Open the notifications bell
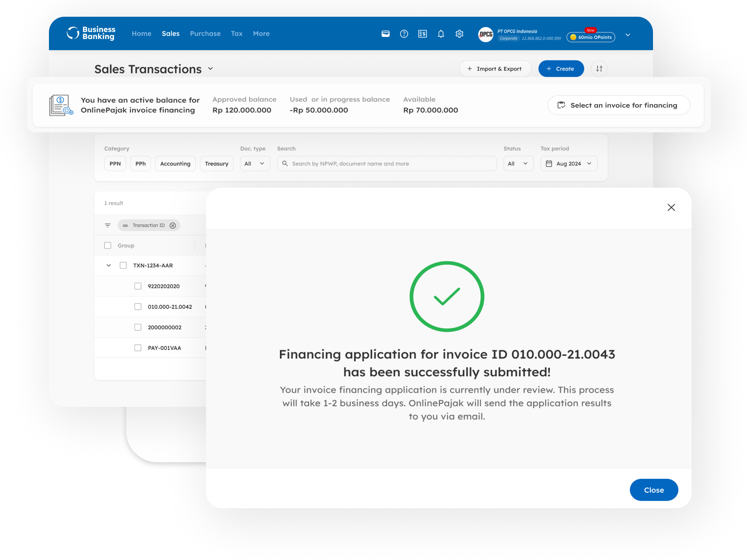 click(x=441, y=34)
